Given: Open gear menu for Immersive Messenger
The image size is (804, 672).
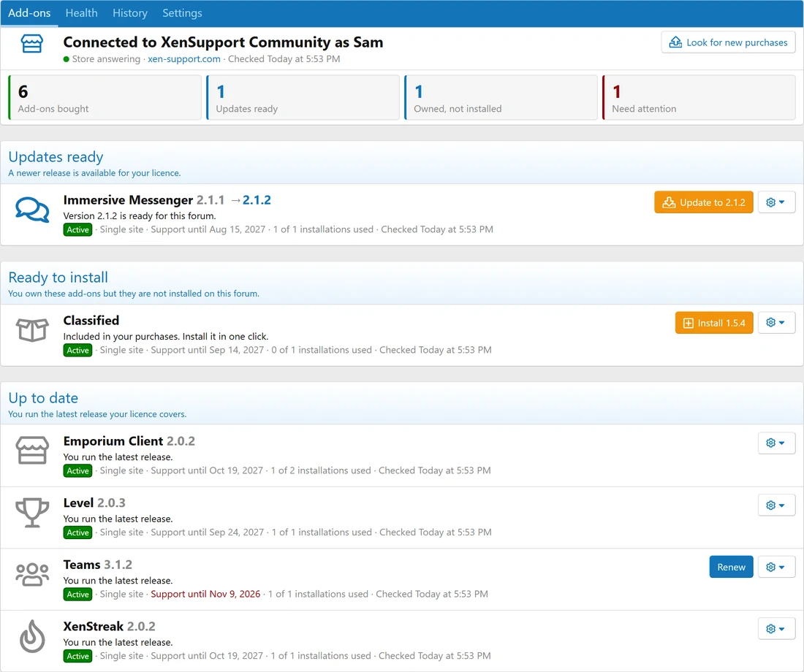Looking at the screenshot, I should 776,202.
